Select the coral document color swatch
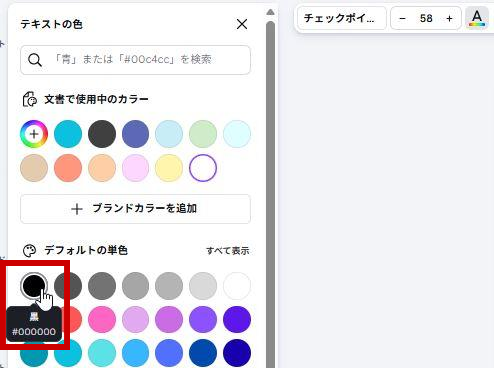 click(x=68, y=168)
